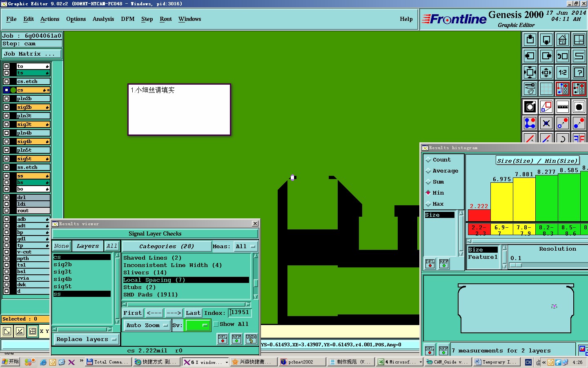The image size is (588, 368).
Task: Click DEL icon in Results viewer
Action: [x=223, y=339]
